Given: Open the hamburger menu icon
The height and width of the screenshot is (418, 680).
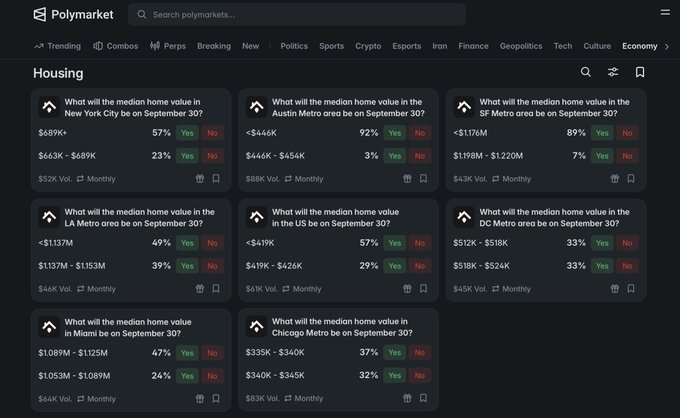Looking at the screenshot, I should [665, 12].
